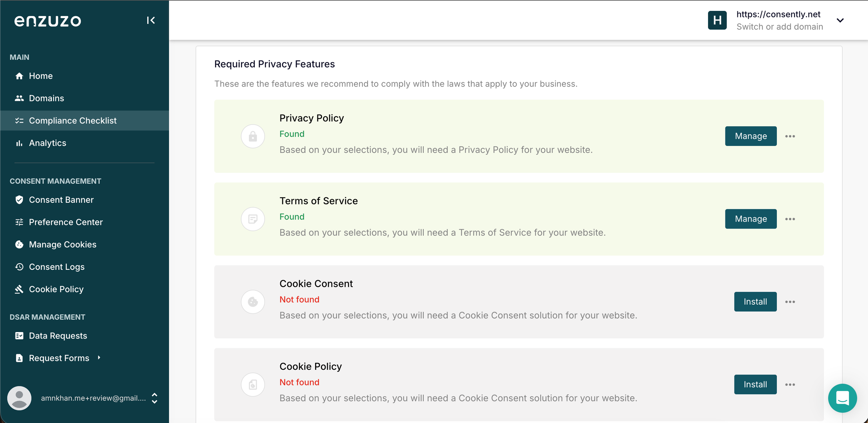Click the Consent Banner shield icon
The height and width of the screenshot is (423, 868).
19,200
